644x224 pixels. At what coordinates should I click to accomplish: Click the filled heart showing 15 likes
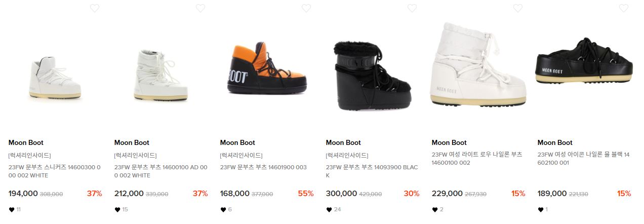click(x=117, y=210)
